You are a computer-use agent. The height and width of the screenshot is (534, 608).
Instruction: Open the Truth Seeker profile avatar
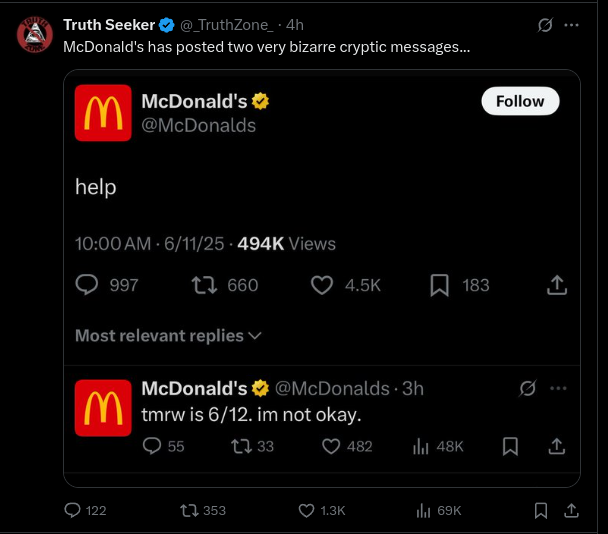[35, 36]
